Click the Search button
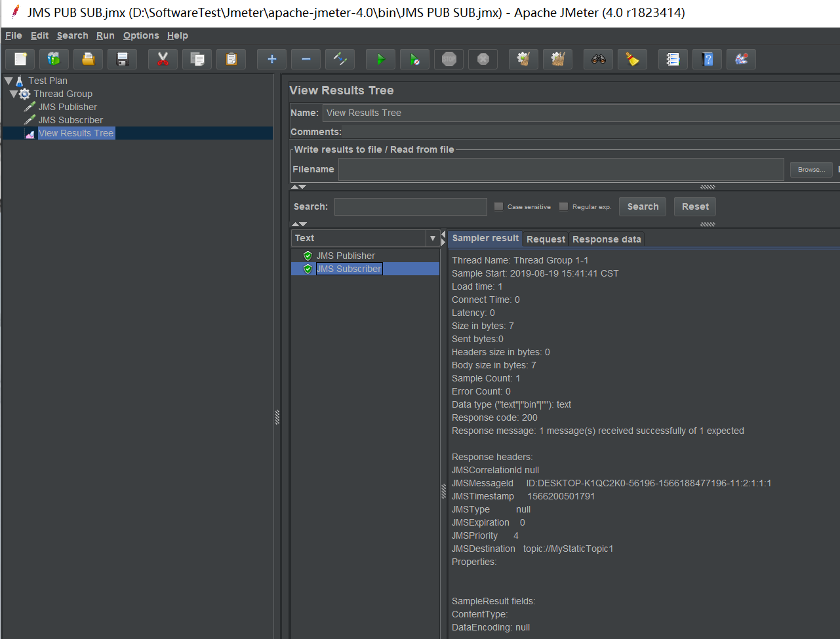Screen dimensions: 840x639 643,206
